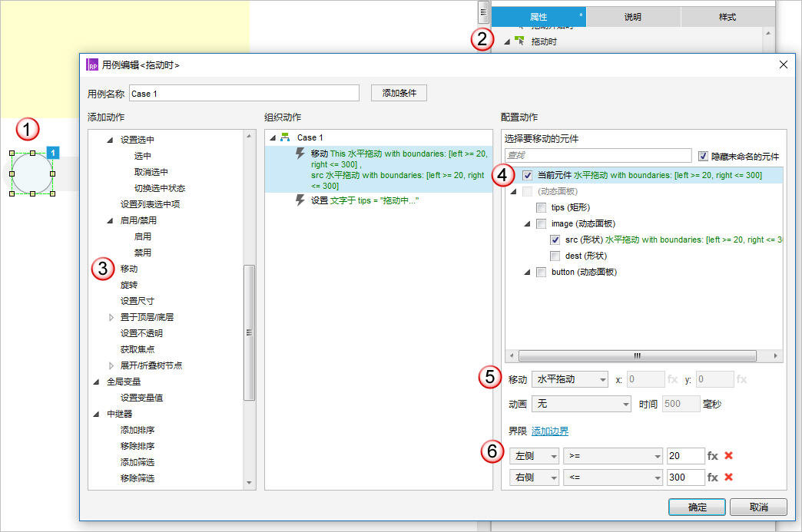Collapse the 全局变量 group

point(96,382)
